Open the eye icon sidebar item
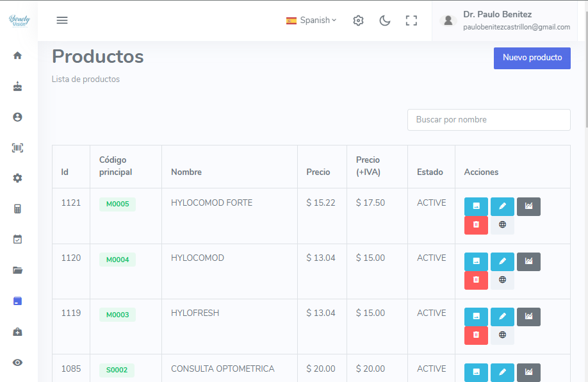Screen dimensions: 588x382 point(18,363)
